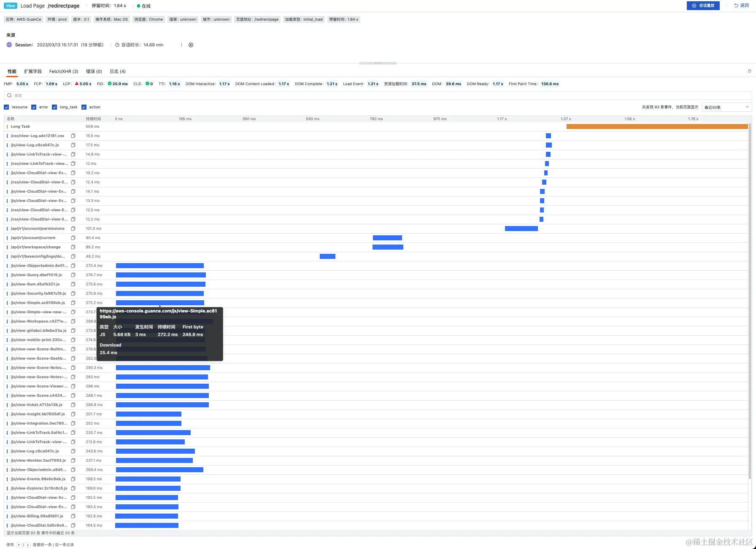The width and height of the screenshot is (756, 549).
Task: Click the 名称 column header
Action: click(x=11, y=119)
